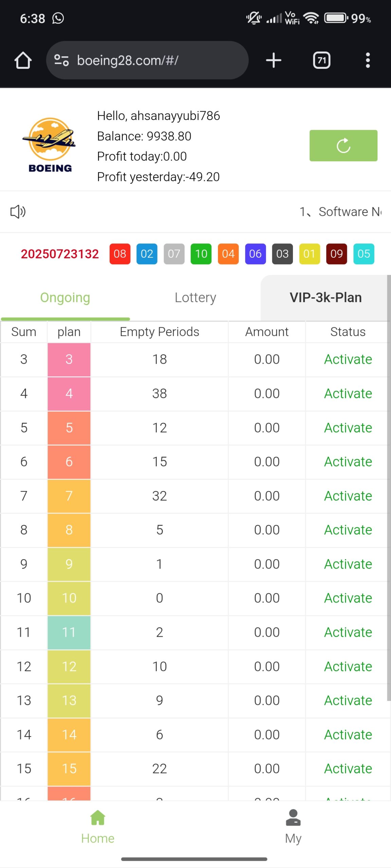The image size is (391, 868).
Task: Activate the plan for sum 3
Action: tap(348, 359)
